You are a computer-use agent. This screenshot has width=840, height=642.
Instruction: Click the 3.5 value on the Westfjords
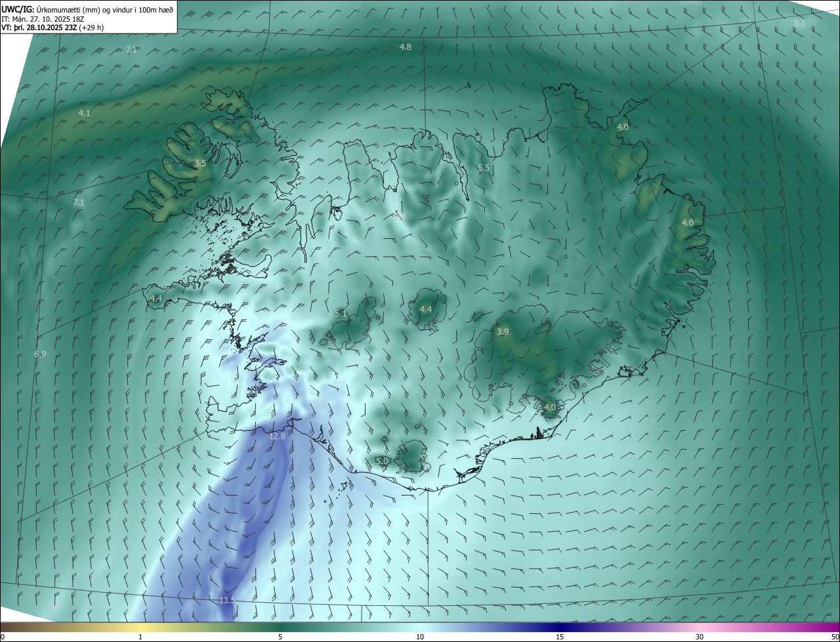click(200, 163)
